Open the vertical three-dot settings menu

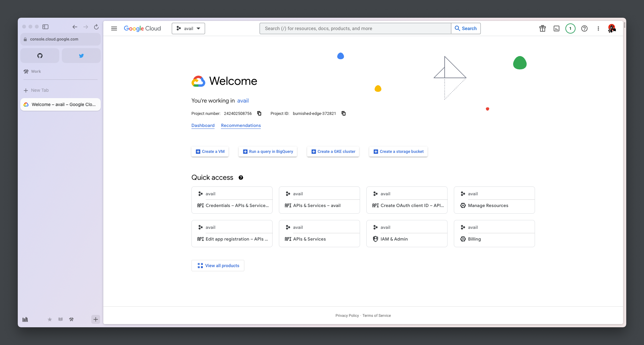coord(598,28)
